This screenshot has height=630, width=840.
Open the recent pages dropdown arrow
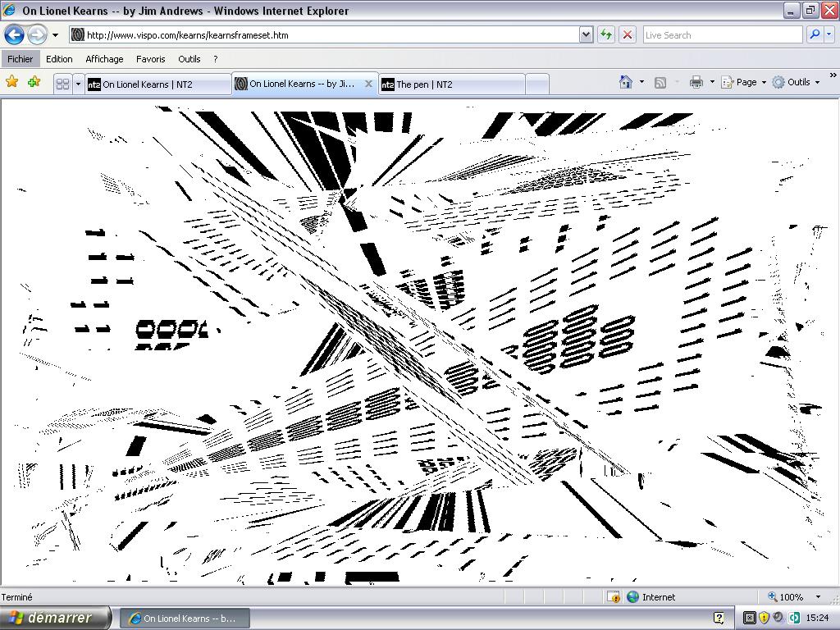point(55,35)
